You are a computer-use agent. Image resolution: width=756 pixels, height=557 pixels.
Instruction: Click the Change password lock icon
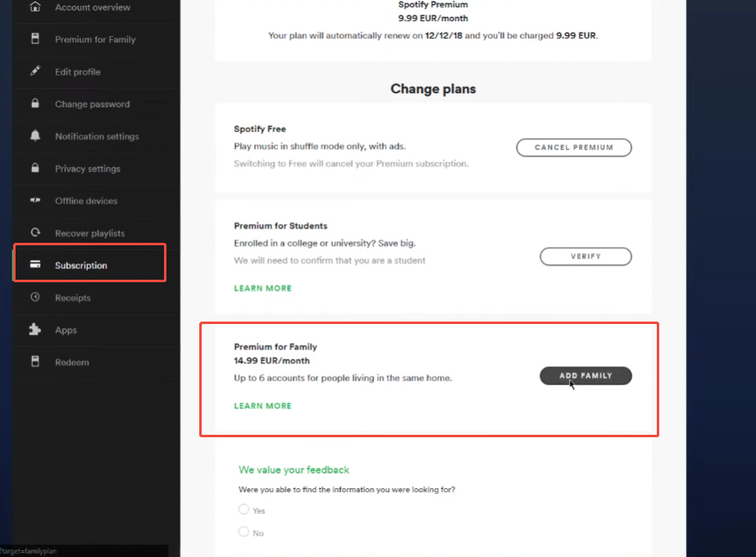[35, 103]
